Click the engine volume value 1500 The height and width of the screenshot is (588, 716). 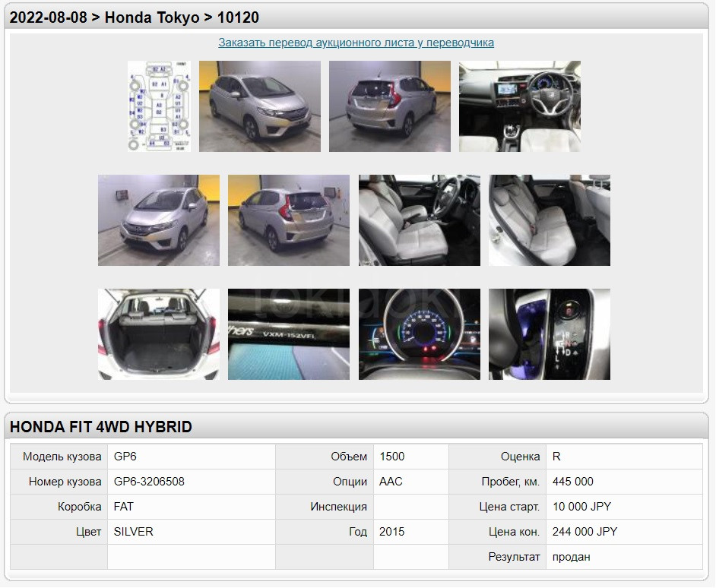click(x=391, y=457)
